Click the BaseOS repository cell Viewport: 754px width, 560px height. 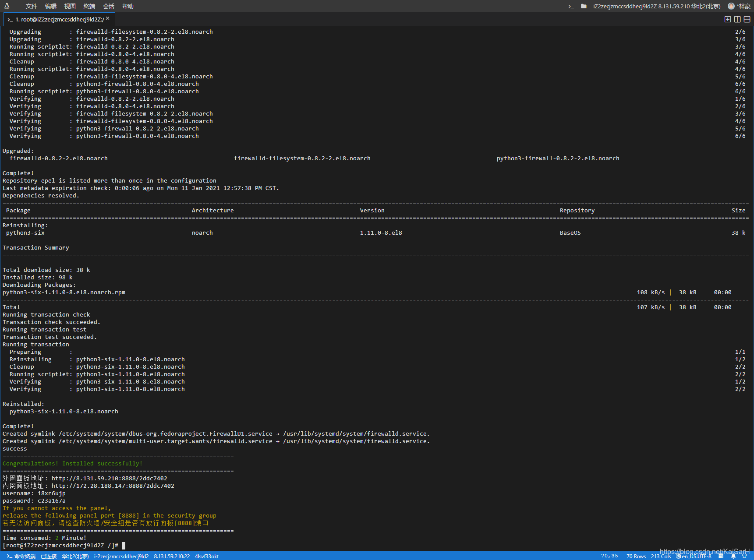tap(570, 233)
